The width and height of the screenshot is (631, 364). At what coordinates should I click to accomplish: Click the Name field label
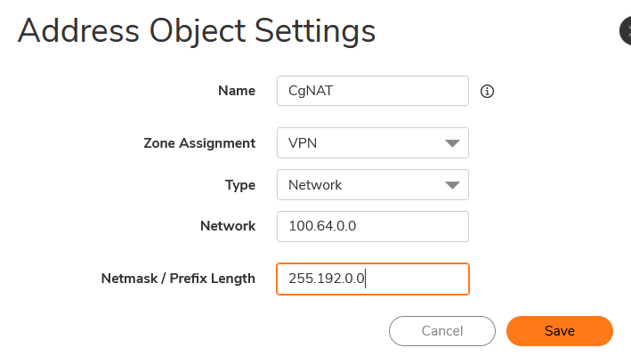[x=237, y=91]
